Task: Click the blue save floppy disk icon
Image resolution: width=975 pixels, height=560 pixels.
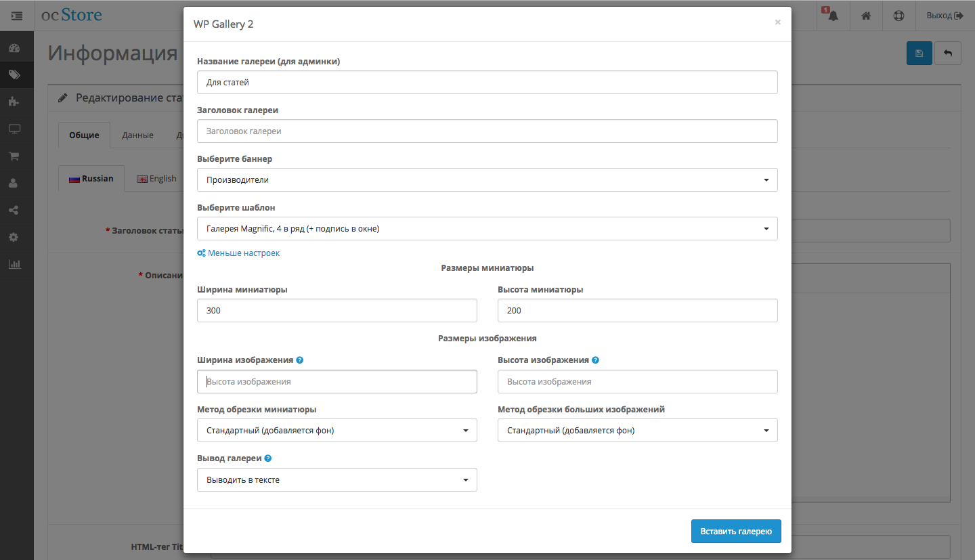Action: click(x=919, y=53)
